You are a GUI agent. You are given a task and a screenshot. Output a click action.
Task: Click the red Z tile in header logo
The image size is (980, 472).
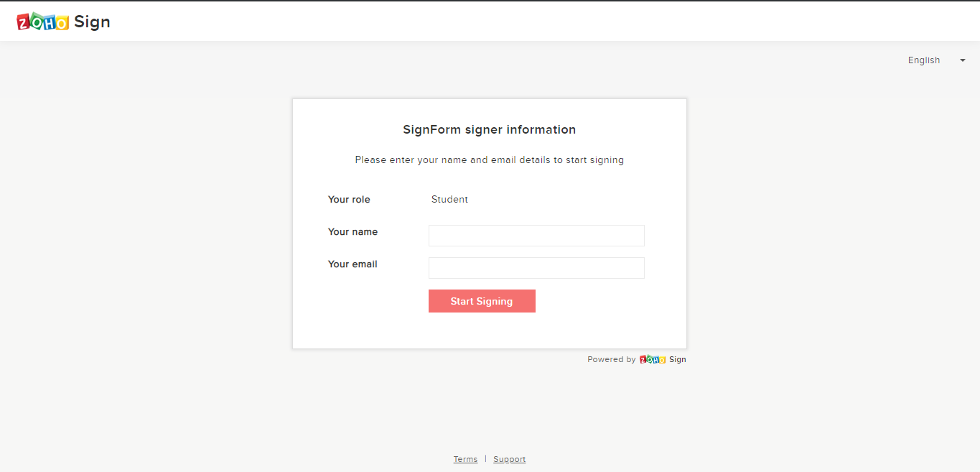tap(23, 23)
